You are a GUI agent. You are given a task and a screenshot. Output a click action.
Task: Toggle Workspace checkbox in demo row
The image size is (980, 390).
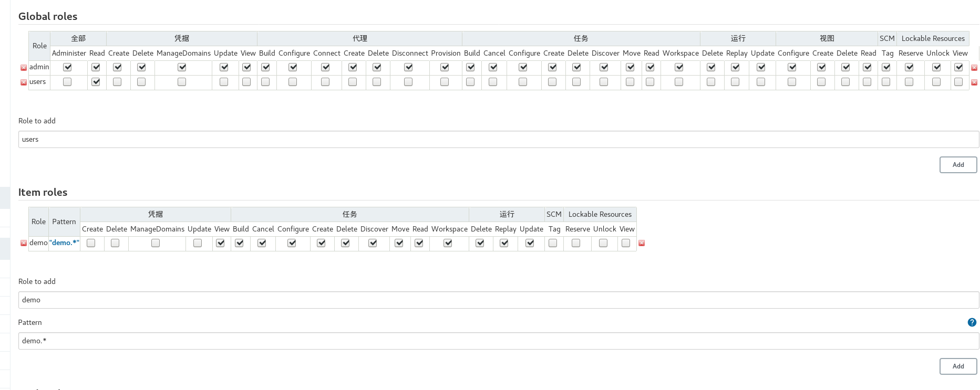click(448, 243)
